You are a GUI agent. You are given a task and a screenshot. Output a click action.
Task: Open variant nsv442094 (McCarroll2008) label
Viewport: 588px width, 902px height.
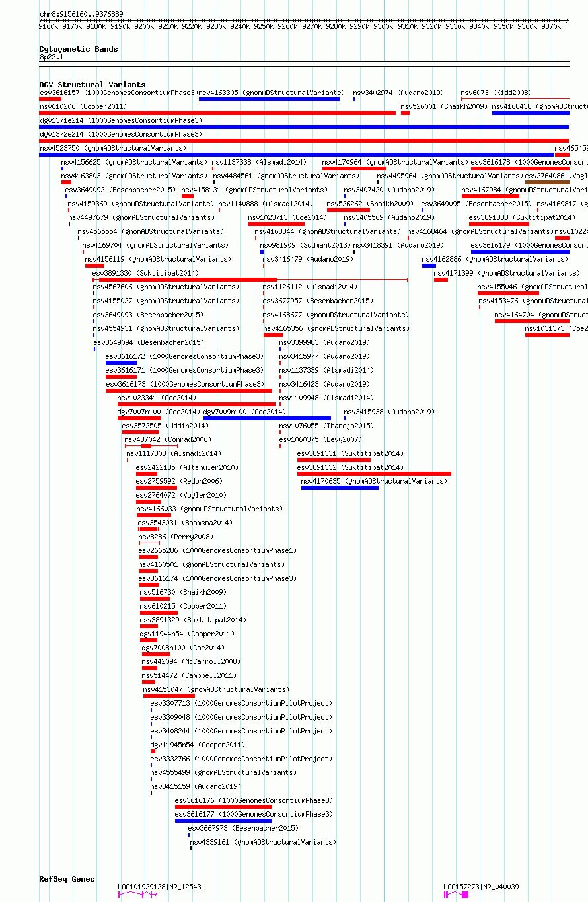pyautogui.click(x=191, y=661)
